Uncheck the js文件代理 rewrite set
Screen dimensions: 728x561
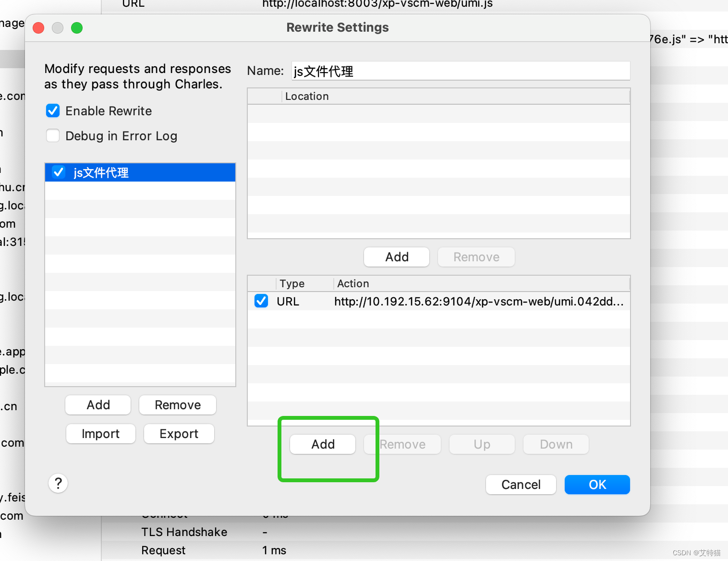tap(58, 172)
